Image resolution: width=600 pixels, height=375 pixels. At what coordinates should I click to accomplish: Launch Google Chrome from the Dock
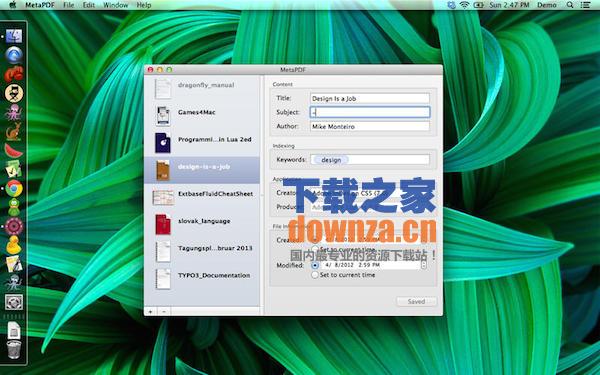[x=14, y=188]
